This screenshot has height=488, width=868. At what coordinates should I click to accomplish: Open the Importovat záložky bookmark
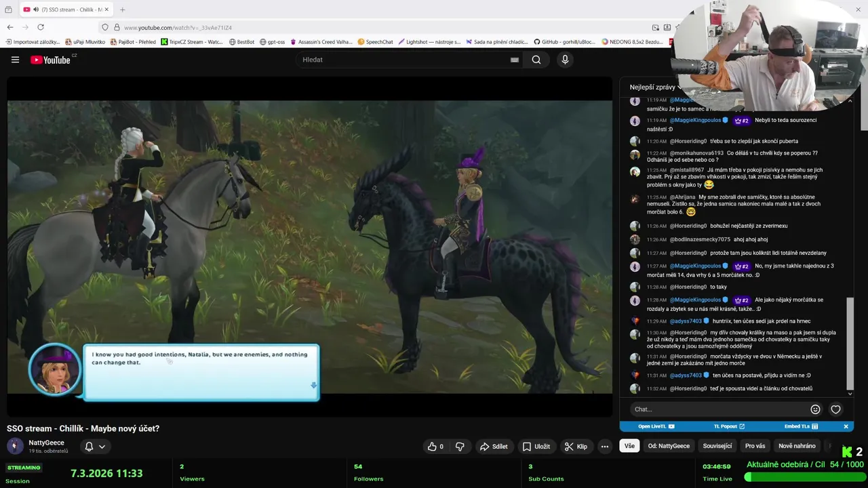point(33,42)
